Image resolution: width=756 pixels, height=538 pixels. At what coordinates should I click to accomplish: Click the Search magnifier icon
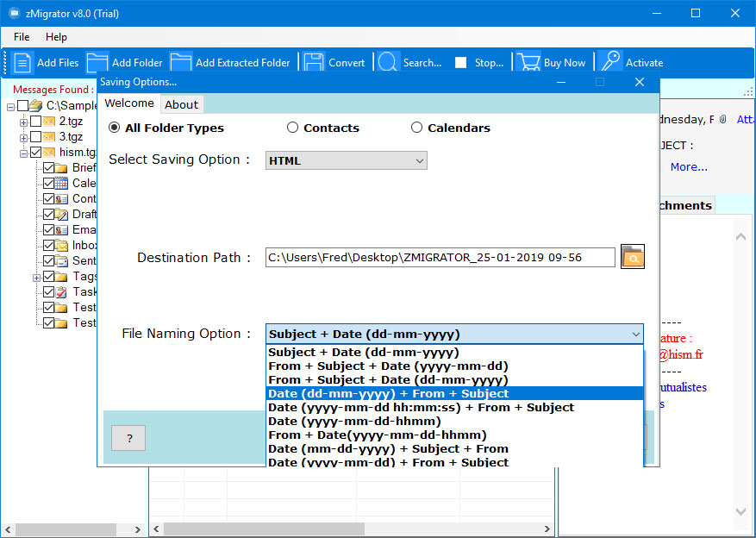click(388, 63)
